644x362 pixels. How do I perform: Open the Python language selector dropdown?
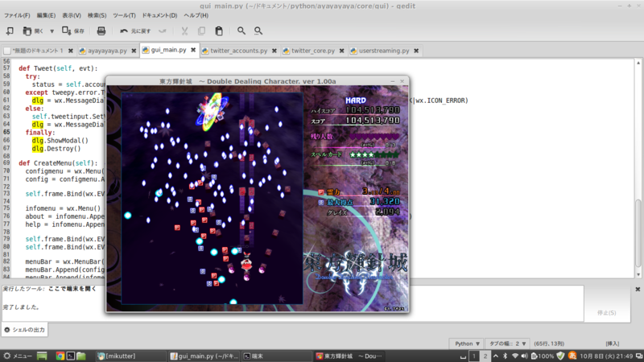click(467, 343)
